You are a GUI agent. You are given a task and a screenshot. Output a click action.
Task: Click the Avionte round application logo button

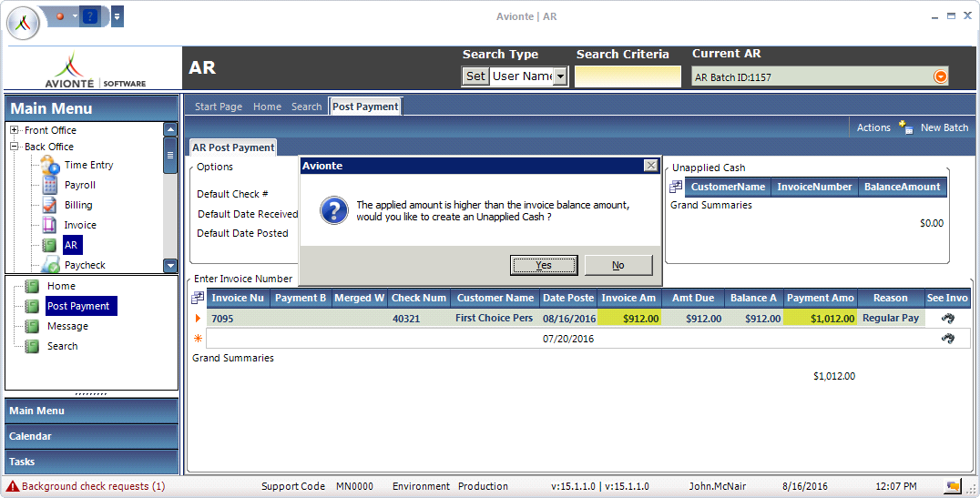tap(23, 24)
